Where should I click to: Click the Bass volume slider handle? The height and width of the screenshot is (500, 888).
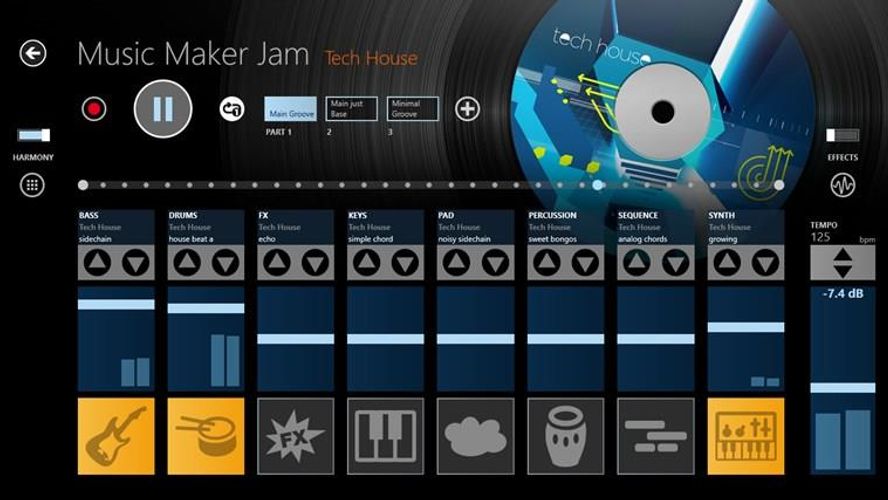point(116,305)
